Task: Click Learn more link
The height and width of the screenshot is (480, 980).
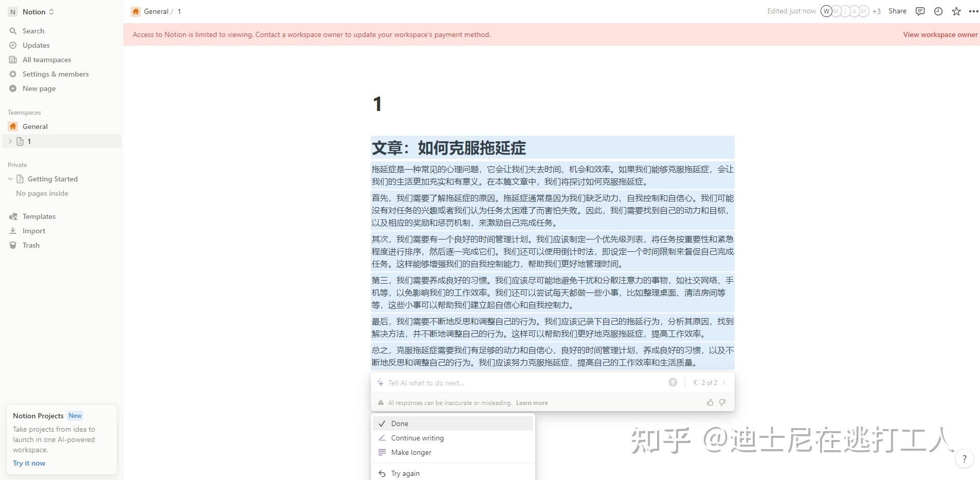Action: coord(532,403)
